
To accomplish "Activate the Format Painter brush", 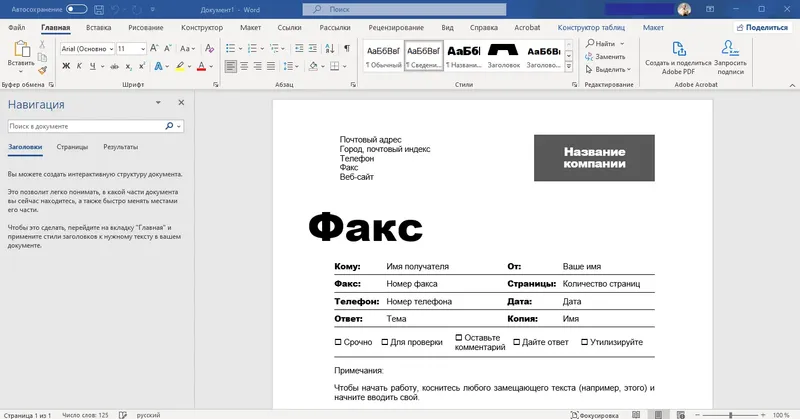I will (x=42, y=70).
